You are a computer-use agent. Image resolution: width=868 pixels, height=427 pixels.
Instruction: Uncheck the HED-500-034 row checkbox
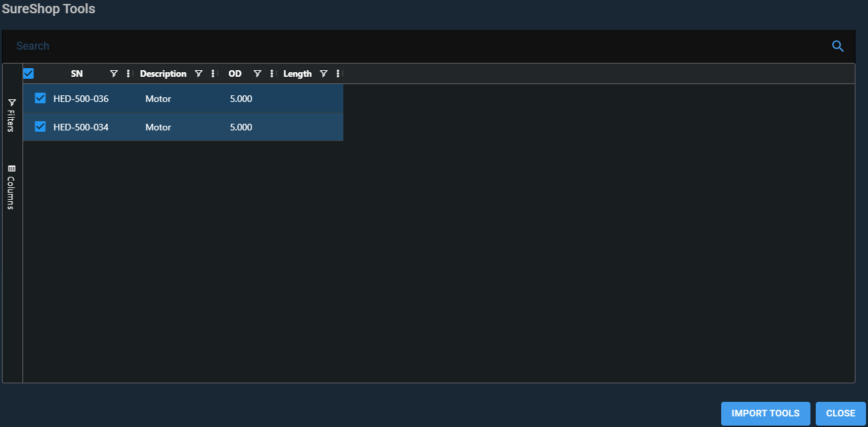(x=40, y=126)
